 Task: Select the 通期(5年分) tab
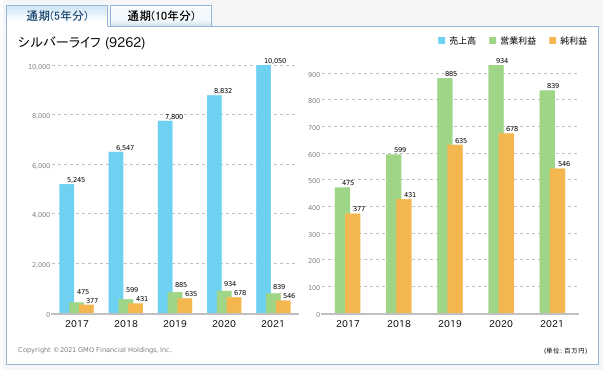57,16
